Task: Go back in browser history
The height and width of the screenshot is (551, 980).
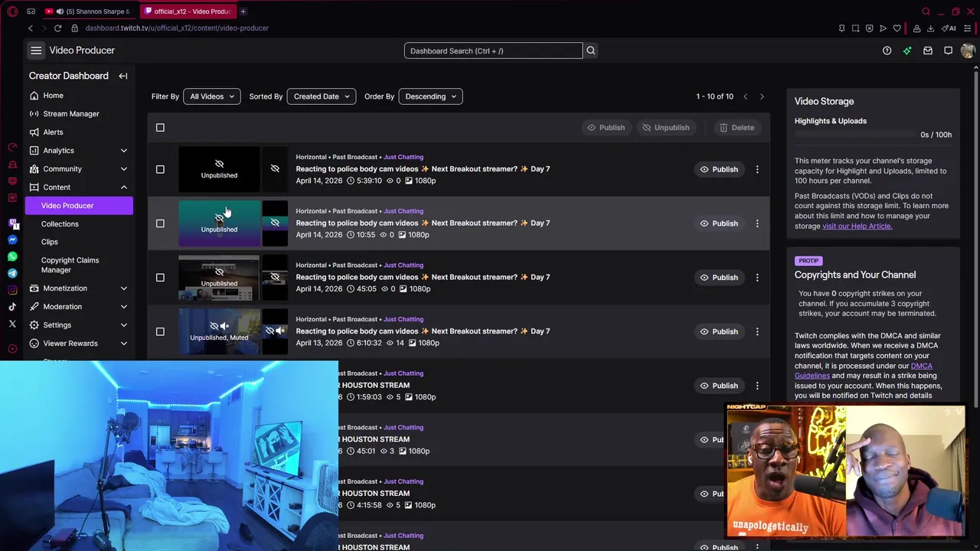Action: [x=31, y=28]
